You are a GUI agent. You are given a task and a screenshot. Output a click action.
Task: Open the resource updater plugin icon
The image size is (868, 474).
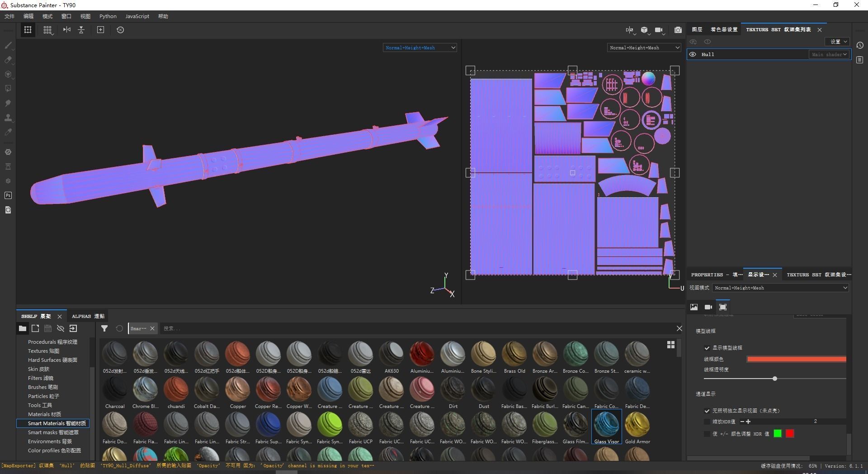[8, 210]
